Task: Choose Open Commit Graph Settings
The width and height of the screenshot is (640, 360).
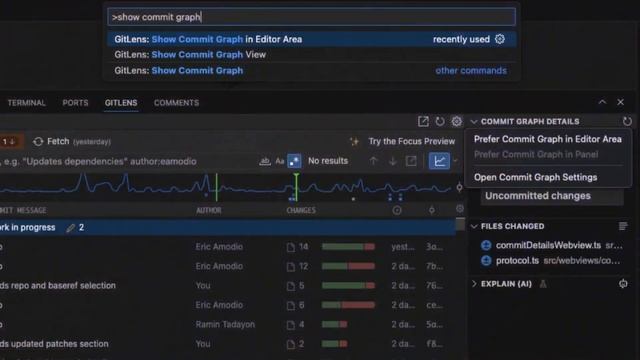Action: [x=536, y=177]
